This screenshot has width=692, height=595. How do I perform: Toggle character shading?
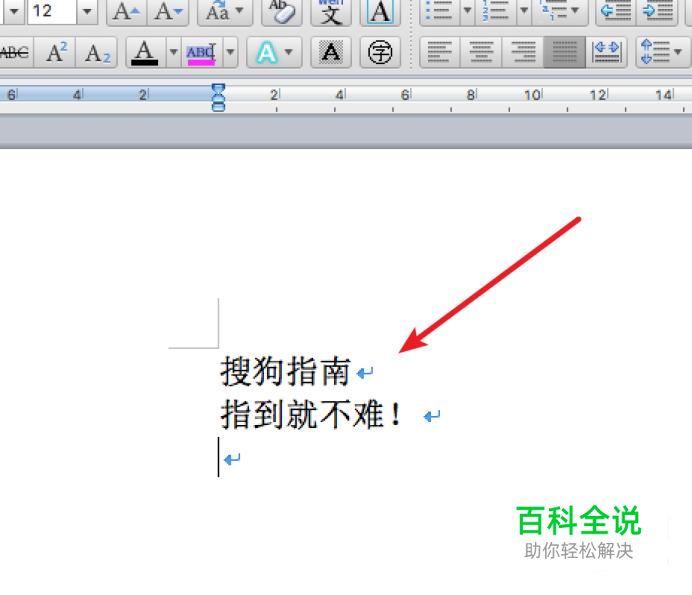click(x=331, y=52)
